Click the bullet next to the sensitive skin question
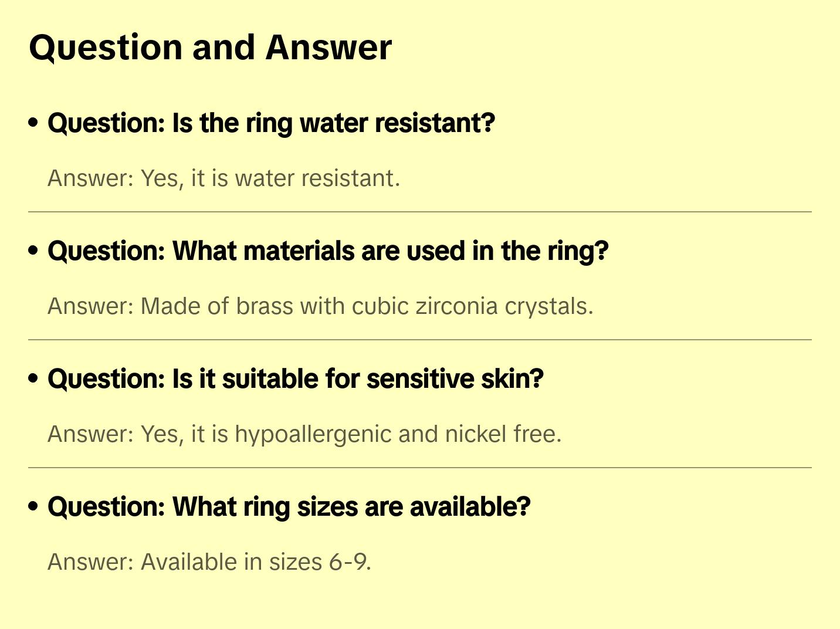 (33, 378)
